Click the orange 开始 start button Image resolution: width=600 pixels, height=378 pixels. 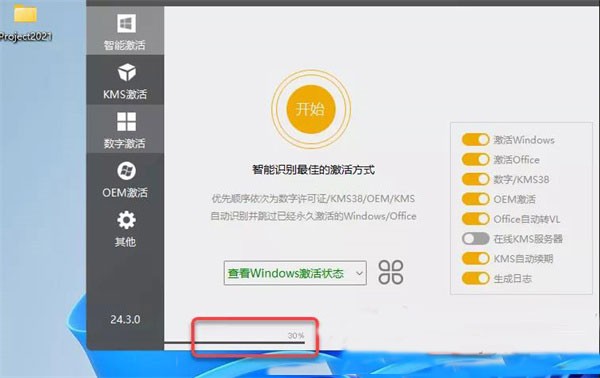coord(311,109)
